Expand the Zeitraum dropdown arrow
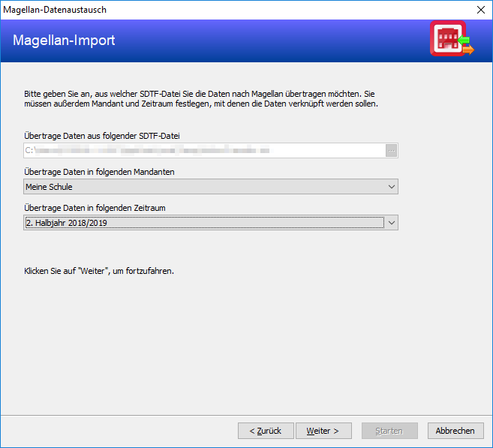 click(x=391, y=223)
